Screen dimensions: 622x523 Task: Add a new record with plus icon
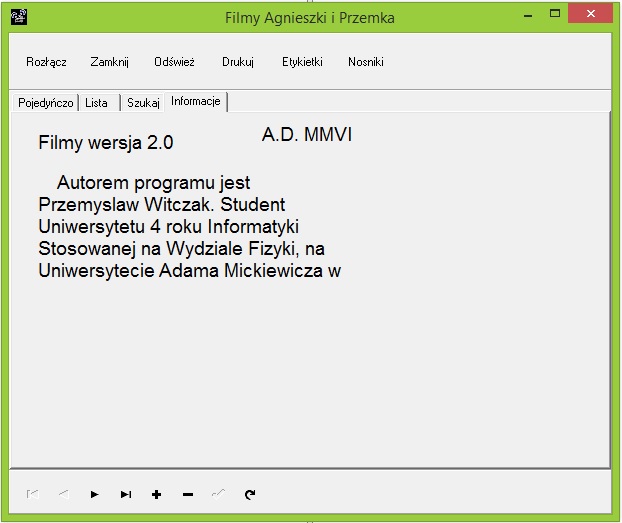[x=156, y=494]
